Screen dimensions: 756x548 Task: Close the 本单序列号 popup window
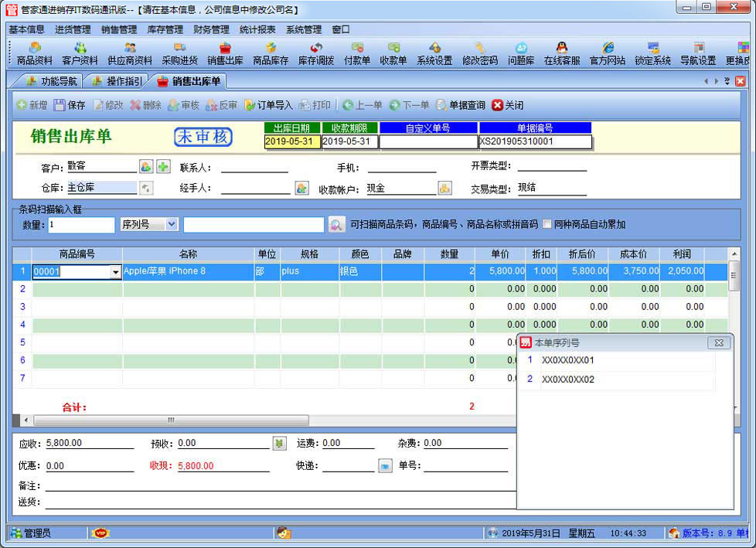[x=718, y=342]
